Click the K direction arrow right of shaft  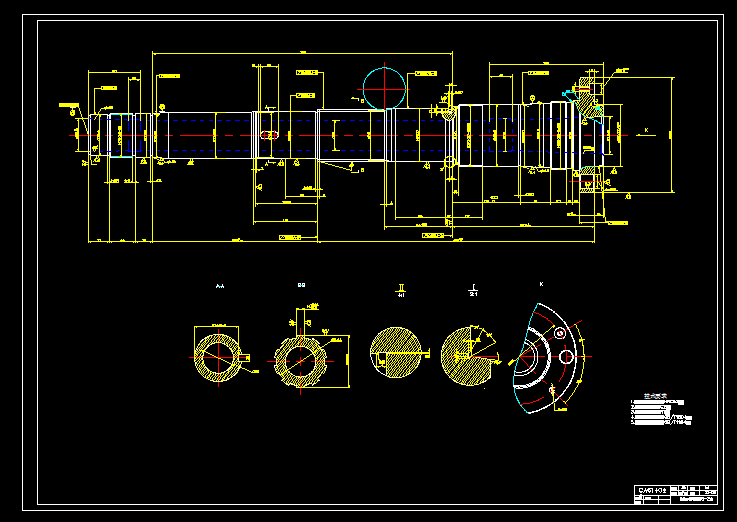click(x=646, y=133)
